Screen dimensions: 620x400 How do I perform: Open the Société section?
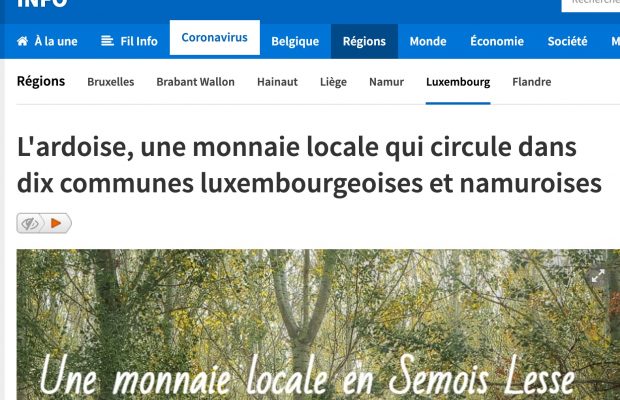567,41
